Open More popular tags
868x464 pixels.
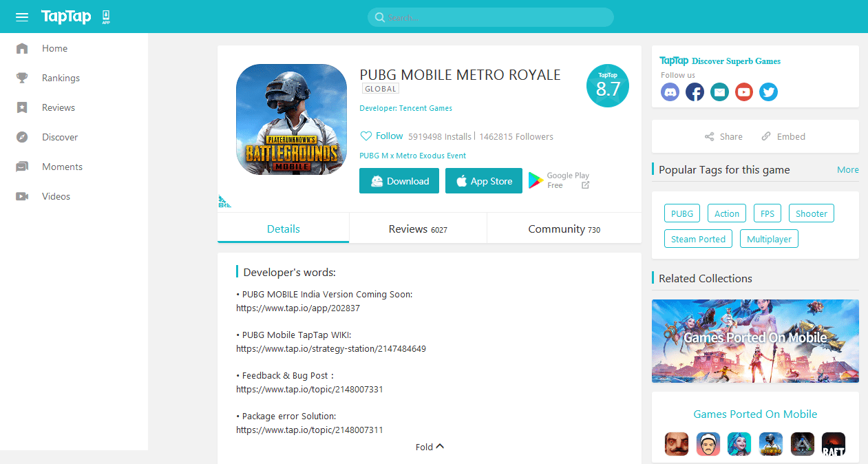848,170
